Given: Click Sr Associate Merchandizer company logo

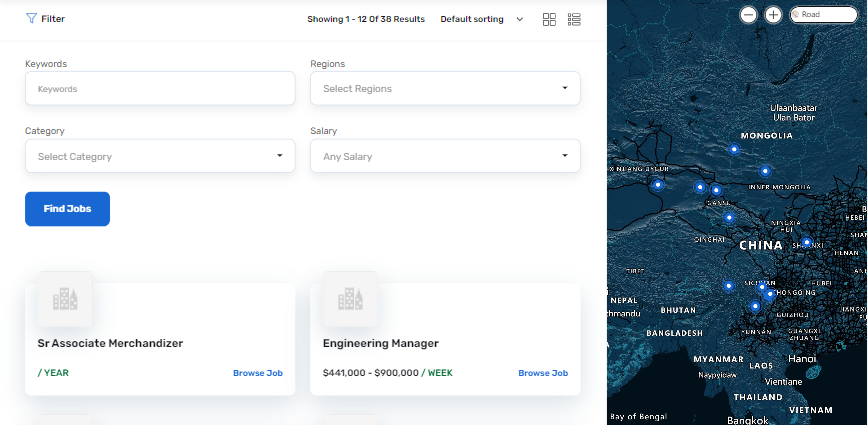Looking at the screenshot, I should [65, 298].
